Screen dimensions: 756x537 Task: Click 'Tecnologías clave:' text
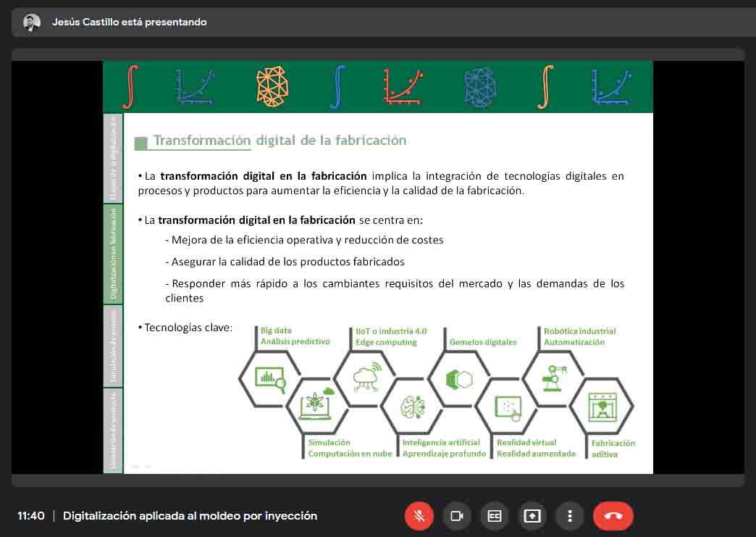(x=188, y=328)
